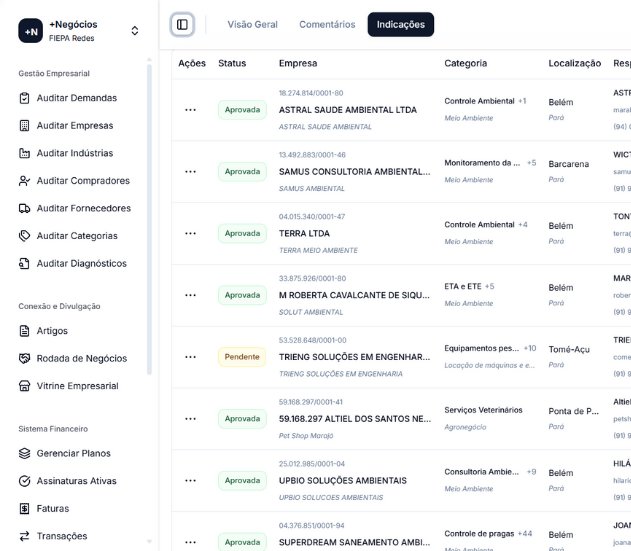Open the Gerenciar Planos page

(x=73, y=453)
